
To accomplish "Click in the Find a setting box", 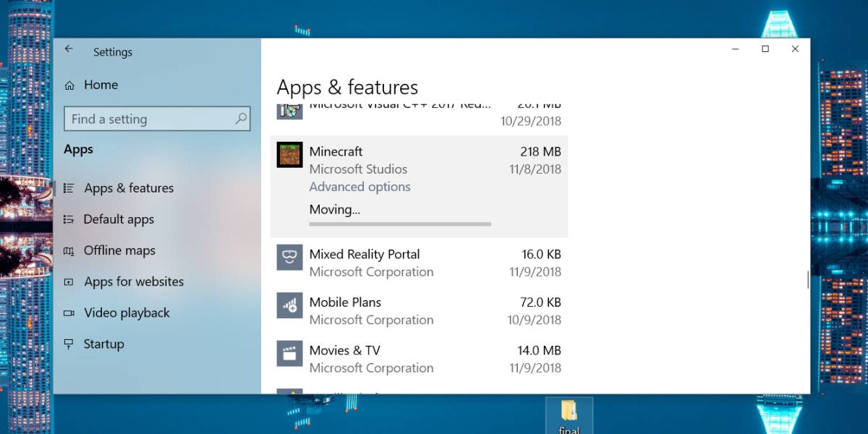I will [145, 119].
